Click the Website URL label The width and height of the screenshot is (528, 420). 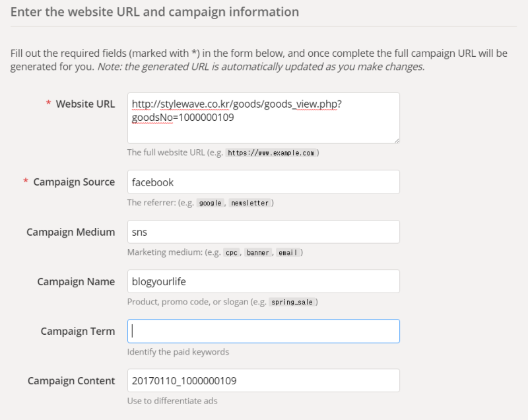pos(85,104)
